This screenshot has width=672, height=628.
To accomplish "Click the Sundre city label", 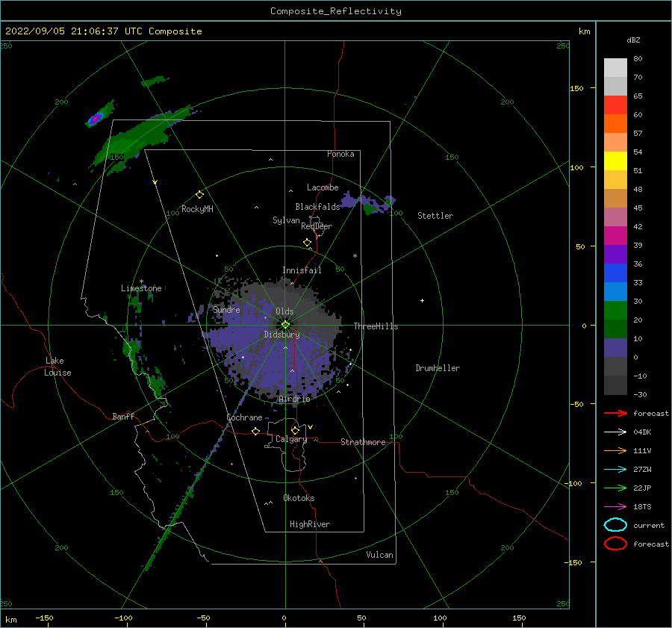I will (226, 310).
